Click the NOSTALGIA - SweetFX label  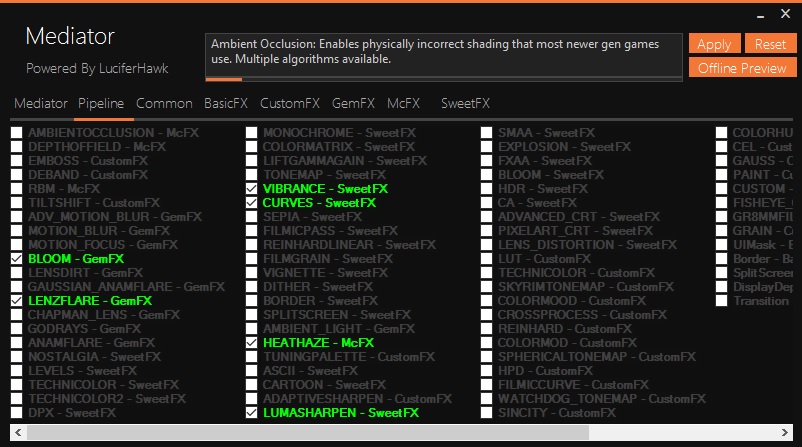click(x=94, y=356)
